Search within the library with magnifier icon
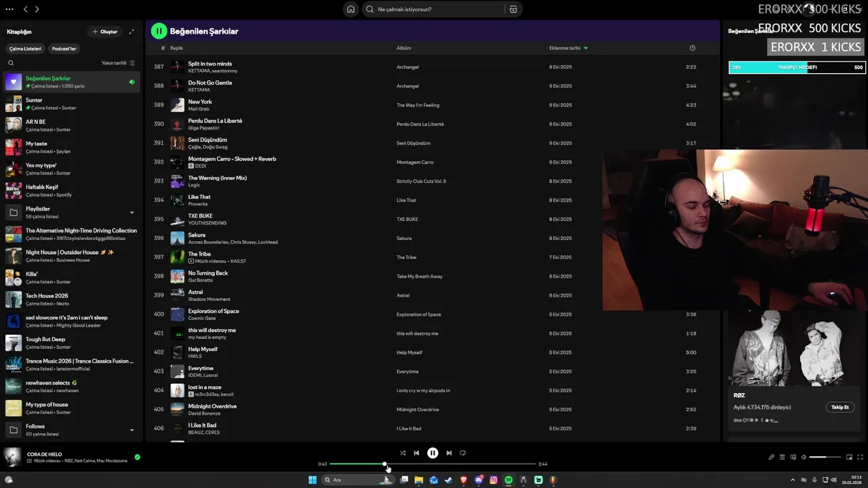868x488 pixels. [11, 63]
